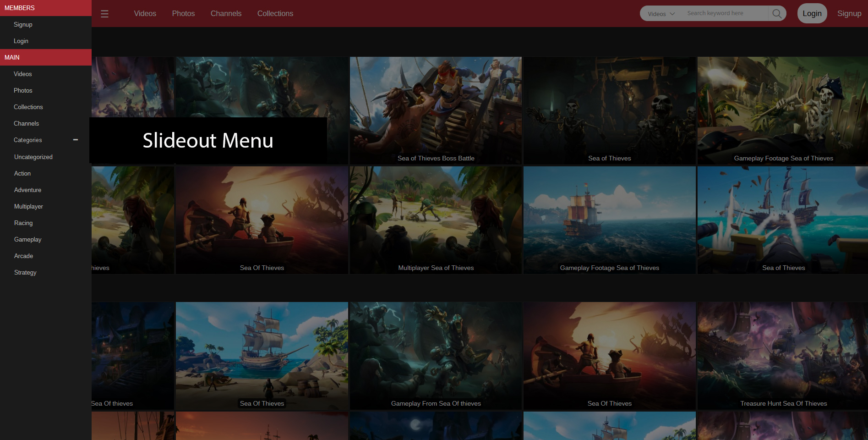868x440 pixels.
Task: Click the MEMBERS sidebar header
Action: click(46, 8)
